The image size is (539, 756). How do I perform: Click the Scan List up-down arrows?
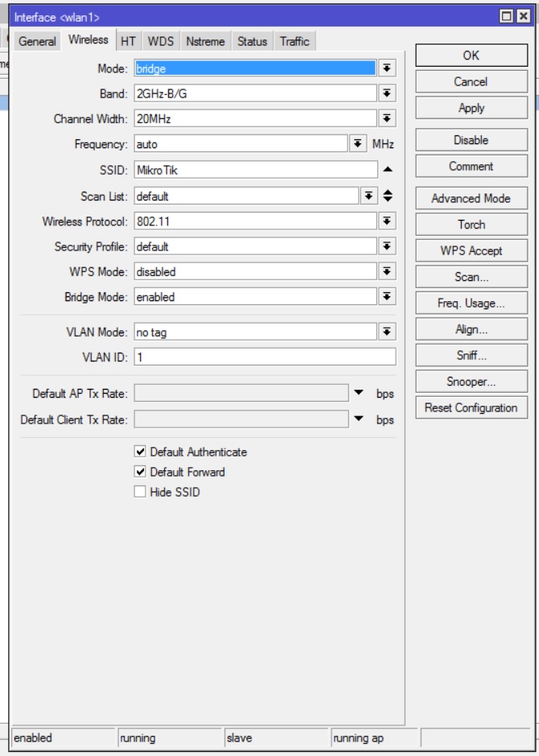[x=388, y=196]
